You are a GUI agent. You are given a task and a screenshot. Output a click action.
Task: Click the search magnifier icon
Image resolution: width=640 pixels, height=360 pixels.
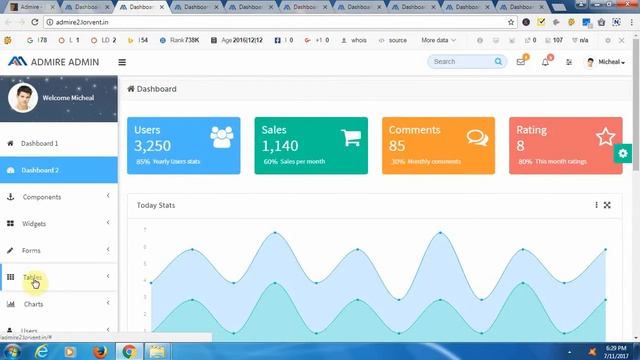click(x=498, y=62)
